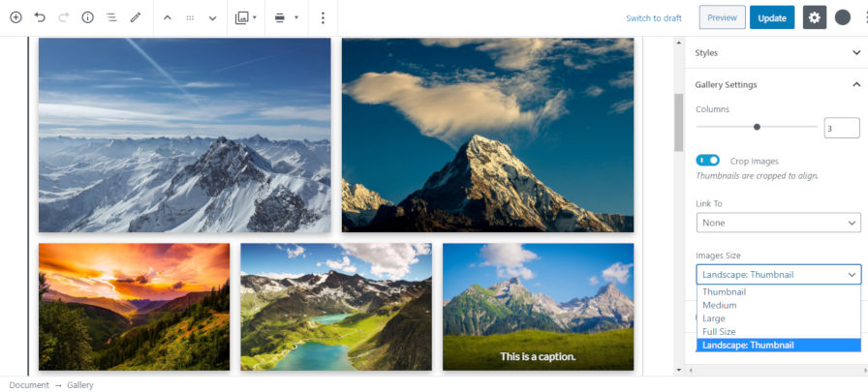
Task: Toggle the Crop Images switch
Action: pyautogui.click(x=707, y=161)
